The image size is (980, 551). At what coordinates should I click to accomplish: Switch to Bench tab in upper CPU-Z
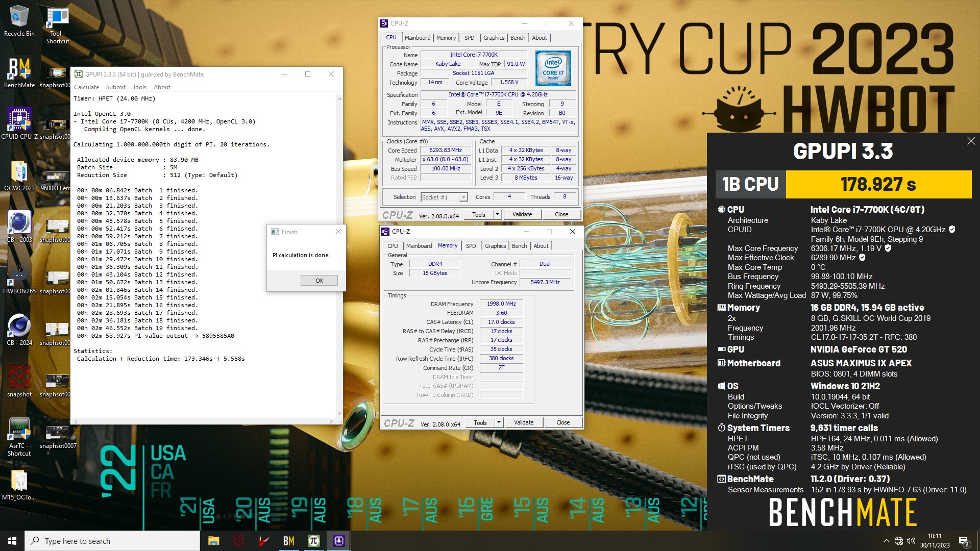click(518, 38)
